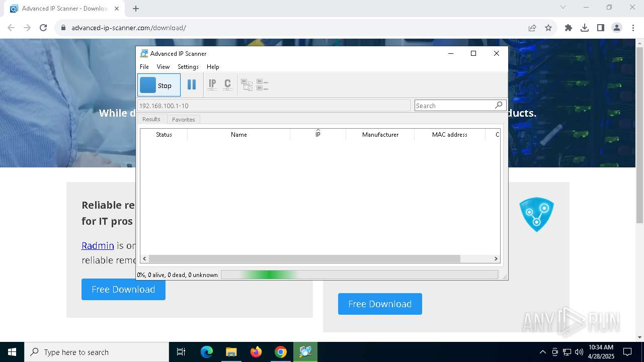
Task: Open the Chrome three-dot menu
Action: (633, 28)
